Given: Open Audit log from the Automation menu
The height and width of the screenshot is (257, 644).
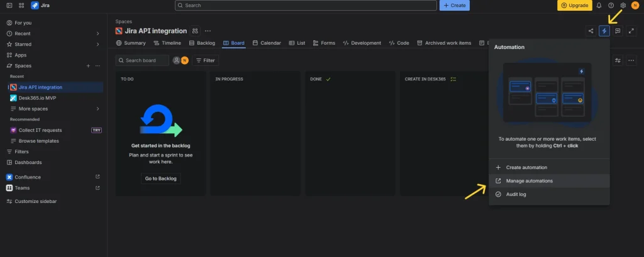Looking at the screenshot, I should point(549,195).
